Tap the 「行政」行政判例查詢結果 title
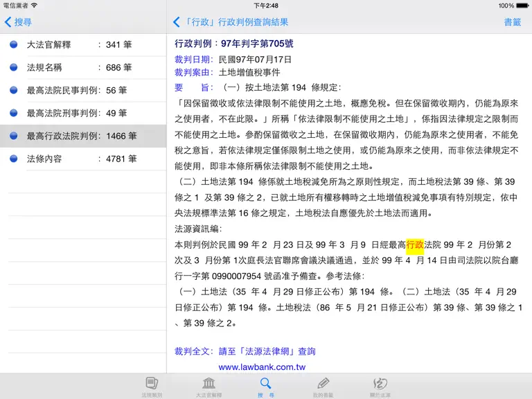 pos(236,22)
